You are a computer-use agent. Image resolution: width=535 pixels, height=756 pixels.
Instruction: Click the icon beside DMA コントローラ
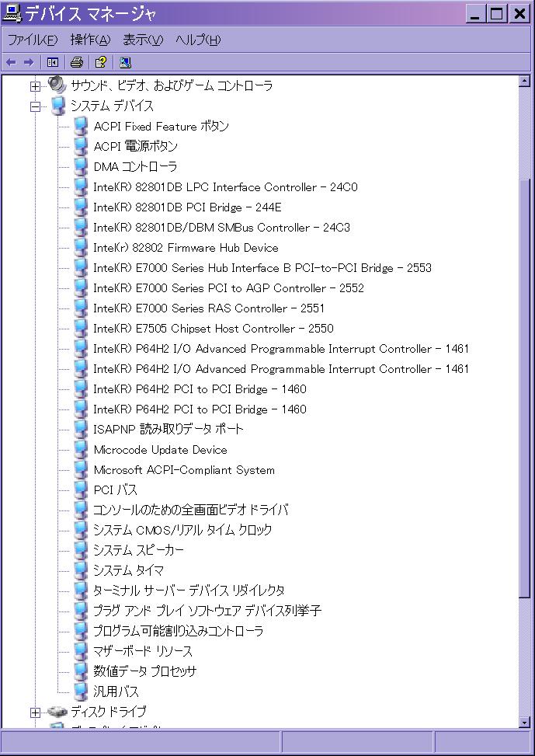pyautogui.click(x=80, y=167)
